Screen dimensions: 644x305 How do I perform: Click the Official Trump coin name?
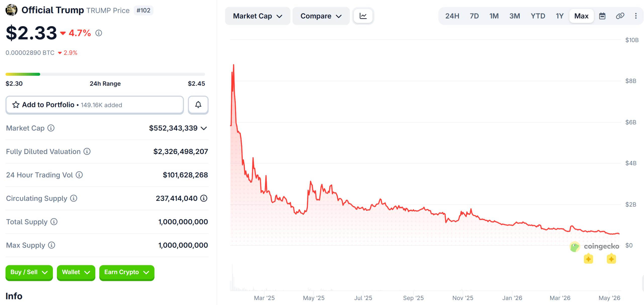(x=53, y=10)
